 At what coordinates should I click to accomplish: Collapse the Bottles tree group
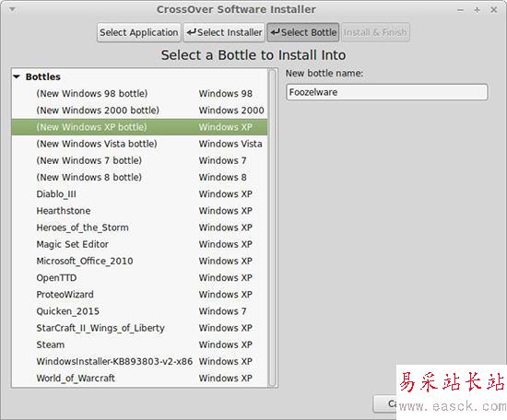[x=17, y=76]
